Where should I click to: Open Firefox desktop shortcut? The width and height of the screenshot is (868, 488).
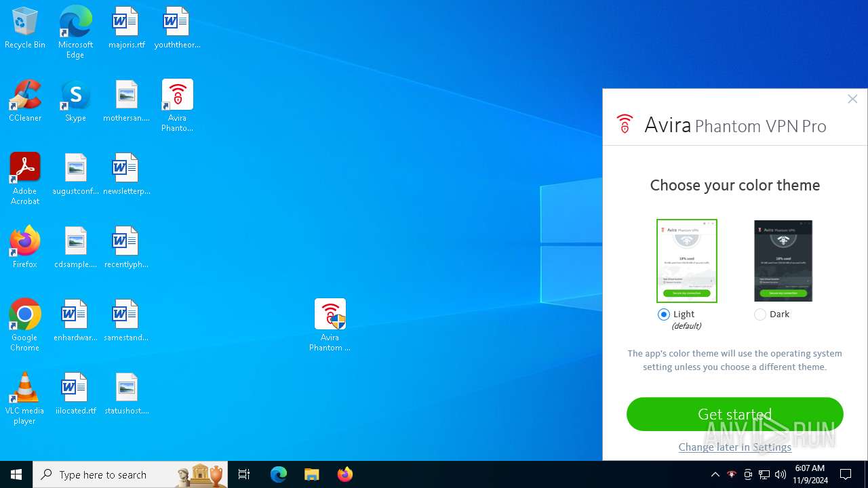click(25, 248)
